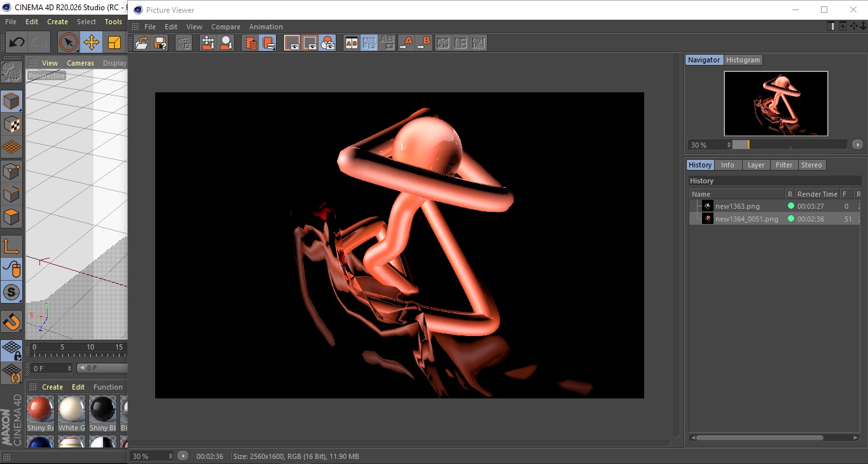The height and width of the screenshot is (464, 868).
Task: Toggle the Display Multi-Pass colored circles icon
Action: click(327, 43)
